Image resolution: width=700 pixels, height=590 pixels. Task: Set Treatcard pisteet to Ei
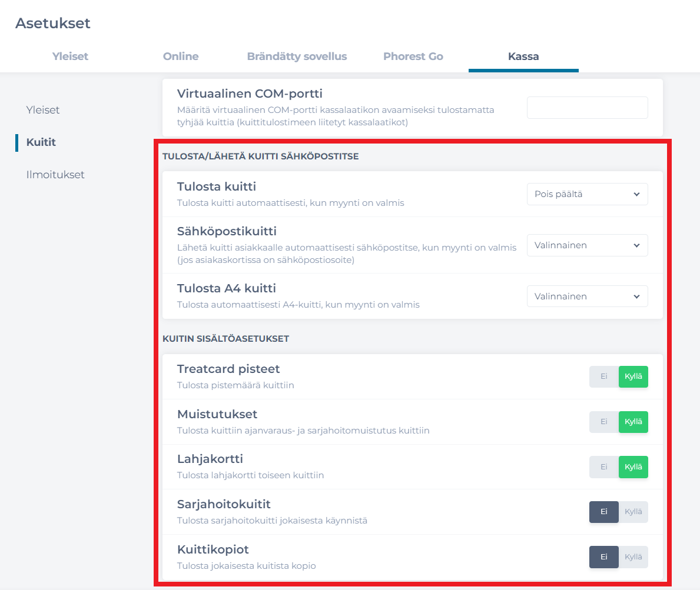pos(604,376)
